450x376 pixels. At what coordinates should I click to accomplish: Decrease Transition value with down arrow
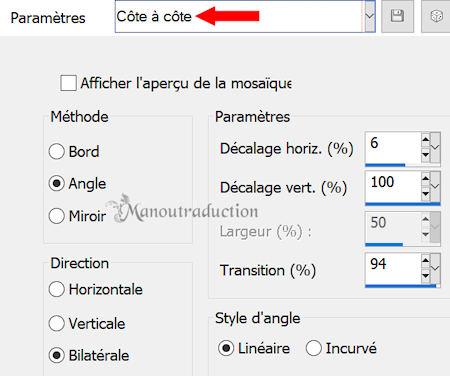(425, 276)
